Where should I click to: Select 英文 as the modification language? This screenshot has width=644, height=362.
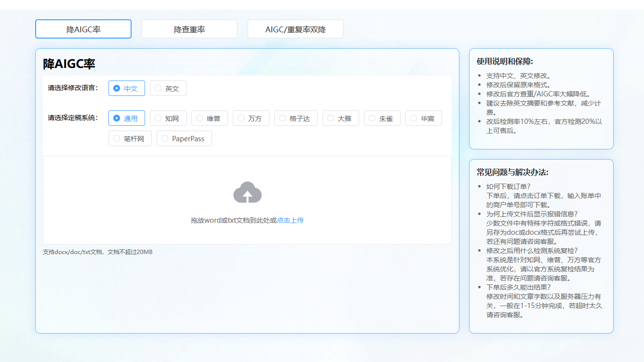click(x=168, y=88)
